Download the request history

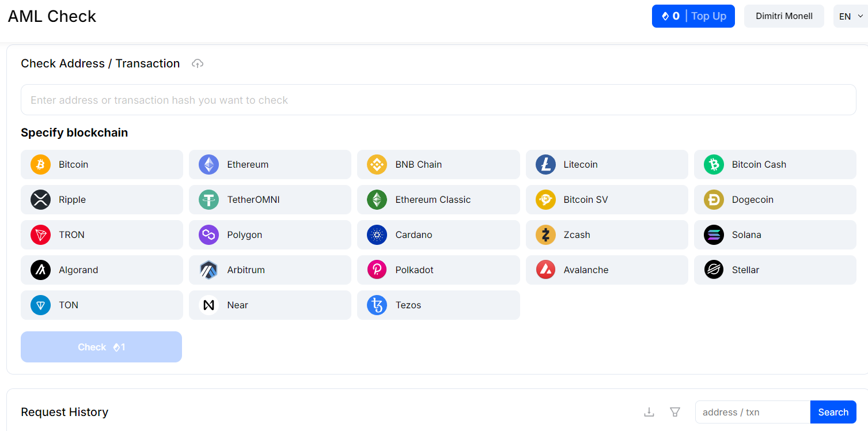click(649, 412)
